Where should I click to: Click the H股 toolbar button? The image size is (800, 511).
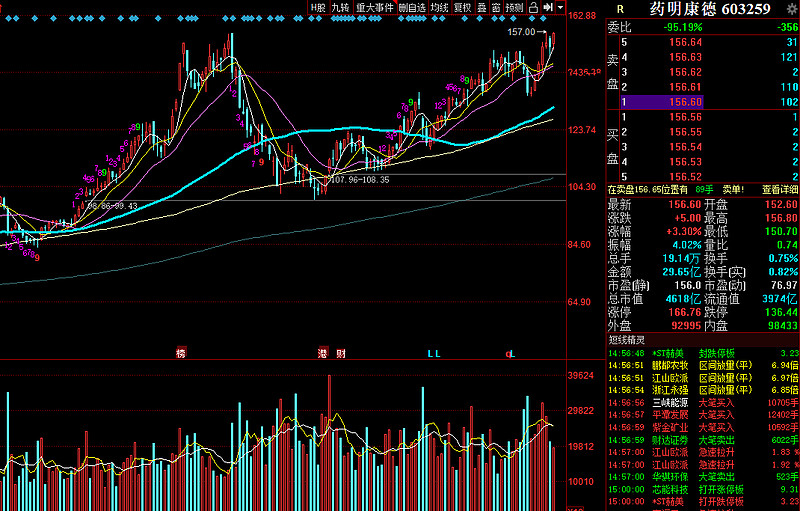point(318,7)
